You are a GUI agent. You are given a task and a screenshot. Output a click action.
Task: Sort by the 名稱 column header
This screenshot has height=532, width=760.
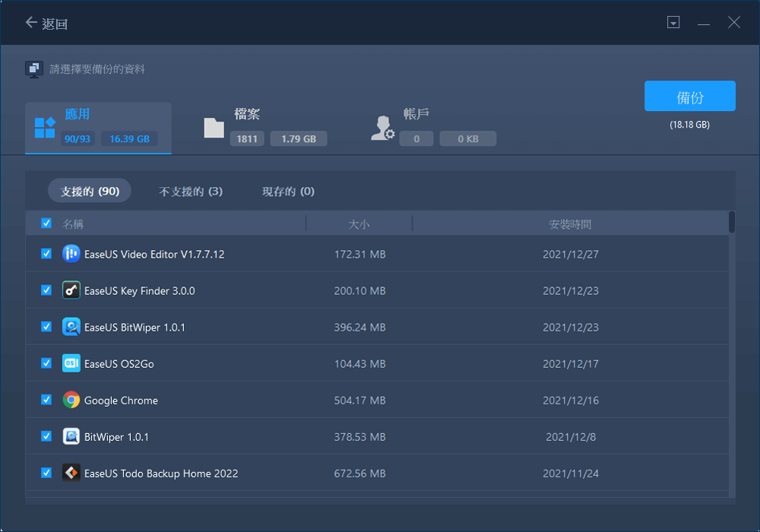(73, 224)
